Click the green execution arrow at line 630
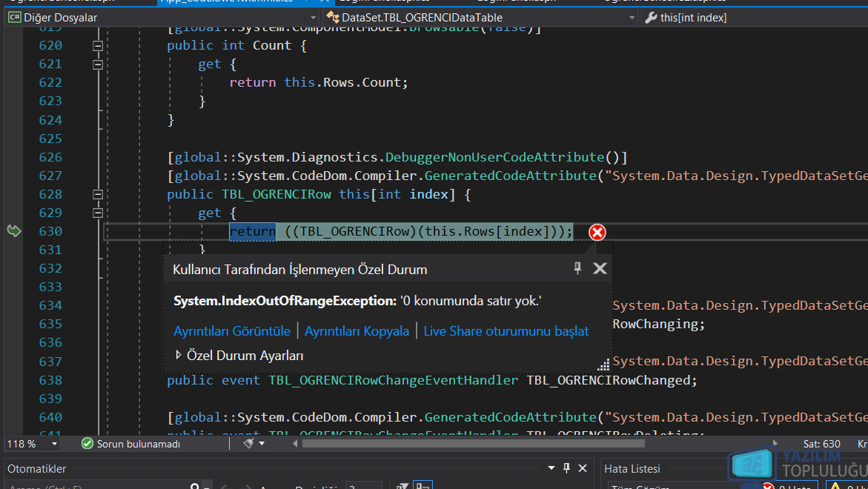The image size is (868, 489). 14,230
